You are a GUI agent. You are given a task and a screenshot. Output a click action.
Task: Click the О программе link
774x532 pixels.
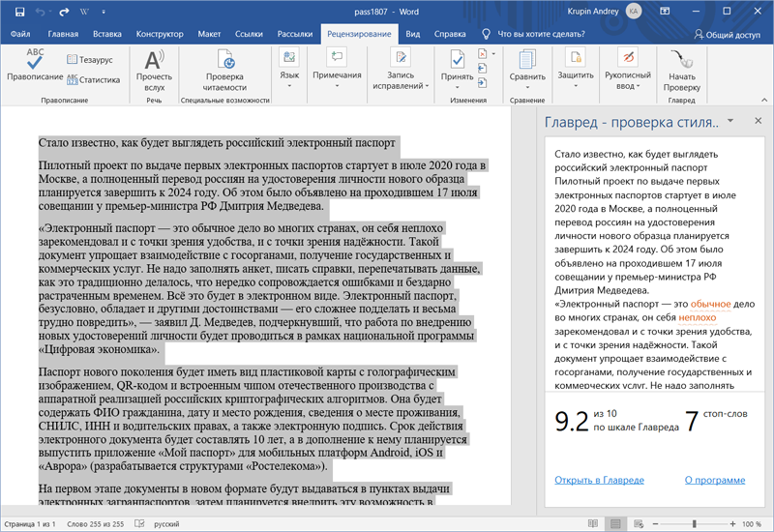coord(713,480)
